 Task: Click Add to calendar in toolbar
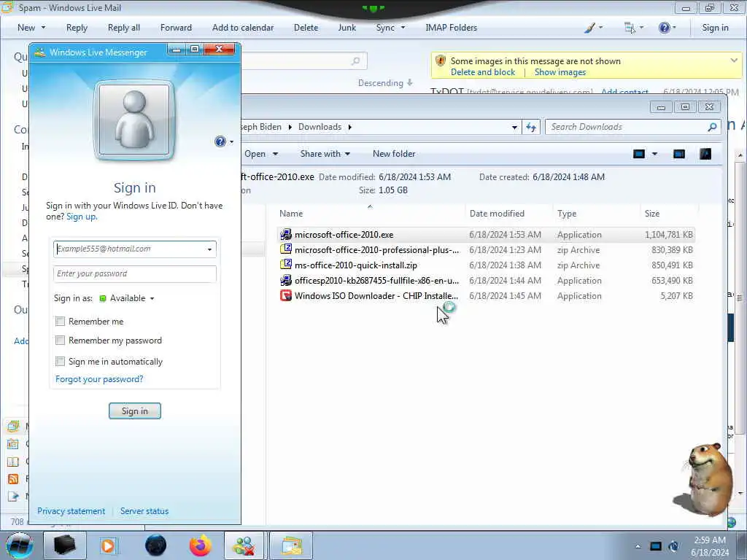pos(243,28)
